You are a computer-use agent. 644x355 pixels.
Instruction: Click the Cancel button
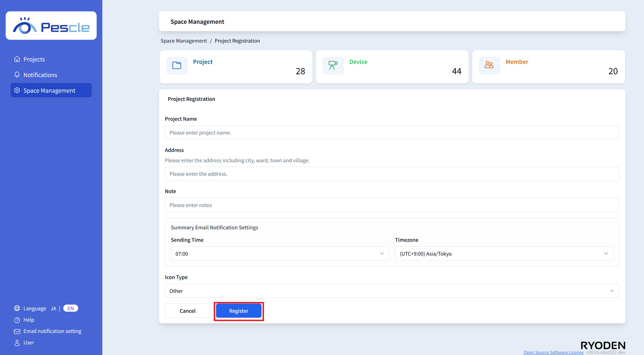(x=187, y=311)
